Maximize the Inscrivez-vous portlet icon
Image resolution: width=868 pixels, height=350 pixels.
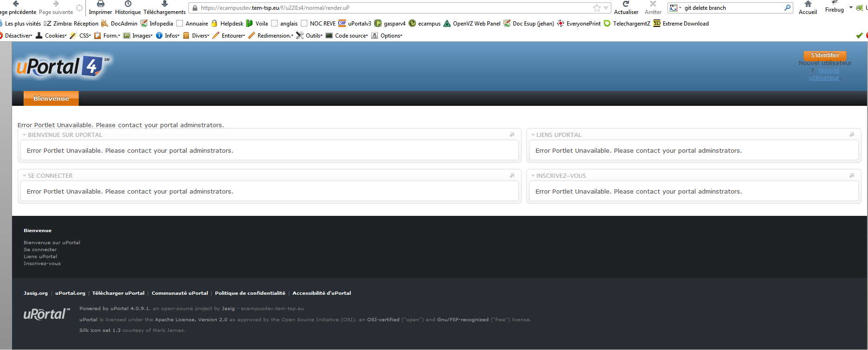point(852,176)
